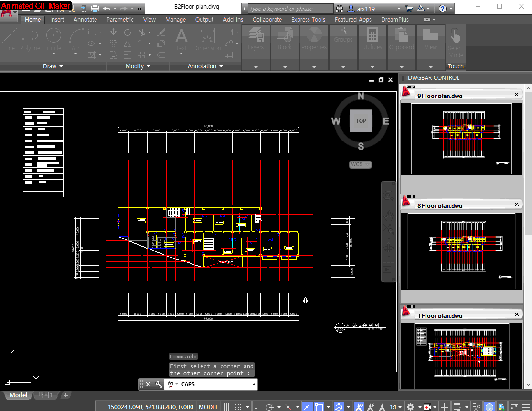Open the Help question mark icon
Screen dimensions: 532x411
pyautogui.click(x=443, y=9)
